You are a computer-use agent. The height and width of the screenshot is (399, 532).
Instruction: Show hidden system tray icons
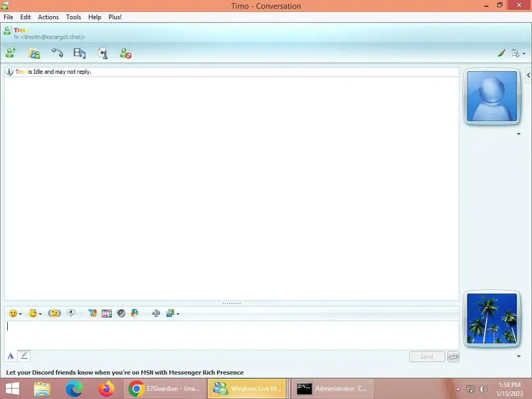tap(458, 389)
